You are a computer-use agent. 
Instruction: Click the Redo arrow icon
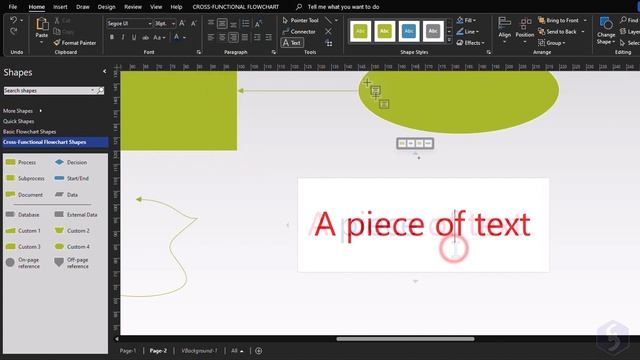[13, 31]
